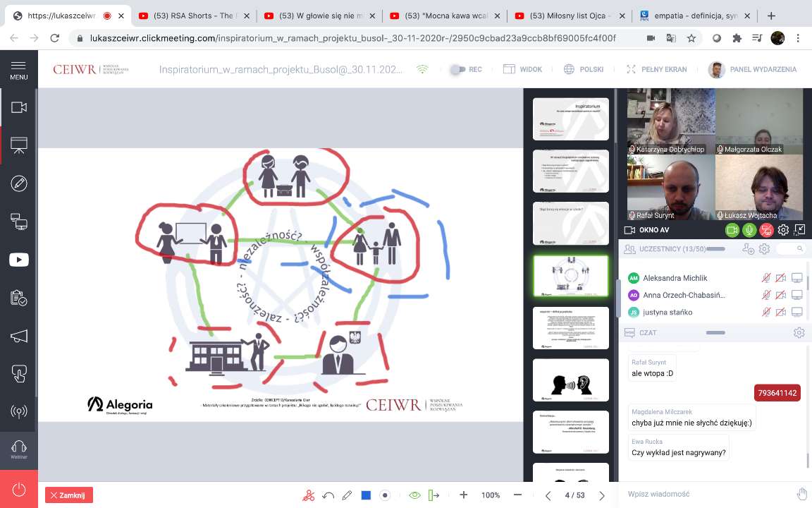Image resolution: width=812 pixels, height=508 pixels.
Task: Open the surveys clipboard tool in sidebar
Action: click(18, 298)
